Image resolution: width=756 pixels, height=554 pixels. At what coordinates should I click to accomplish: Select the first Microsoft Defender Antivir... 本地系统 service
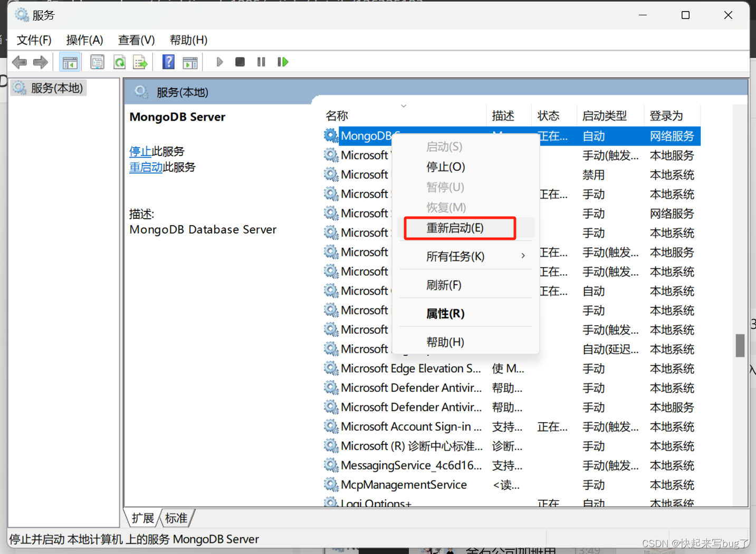(x=412, y=388)
